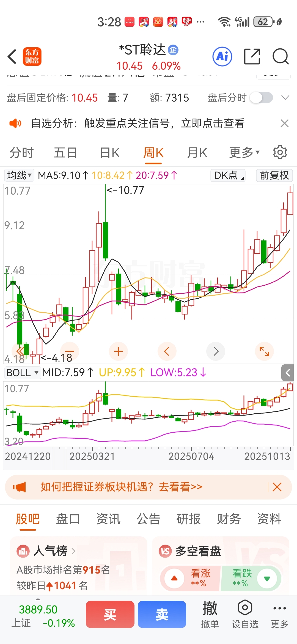Expand chart to fullscreen icon
The image size is (297, 644).
pyautogui.click(x=264, y=351)
